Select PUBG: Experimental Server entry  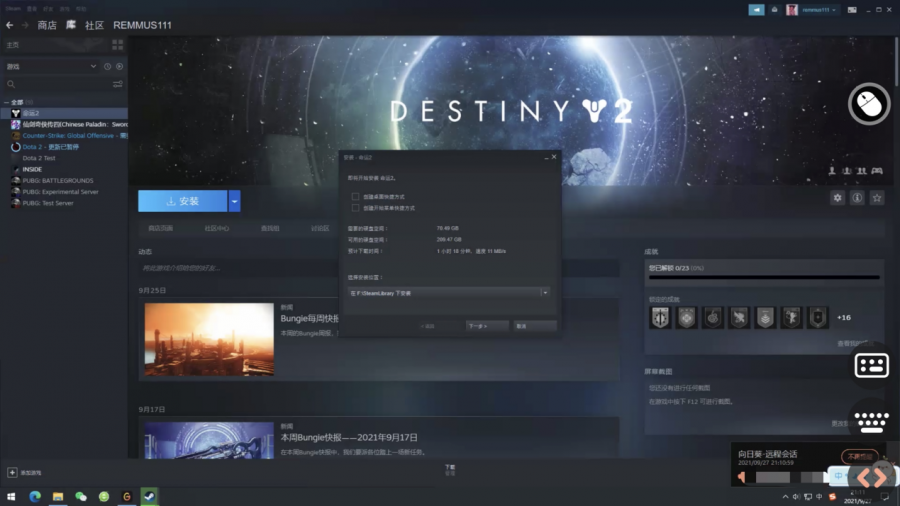(63, 192)
